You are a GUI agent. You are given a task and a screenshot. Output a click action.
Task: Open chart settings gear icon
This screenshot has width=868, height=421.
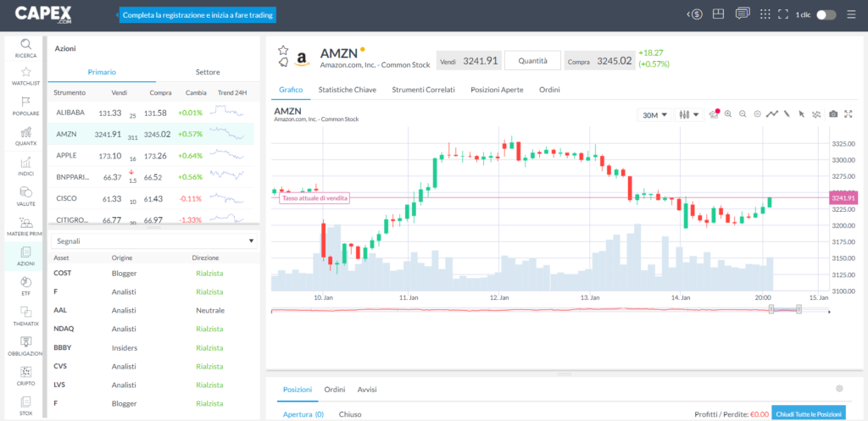[757, 114]
